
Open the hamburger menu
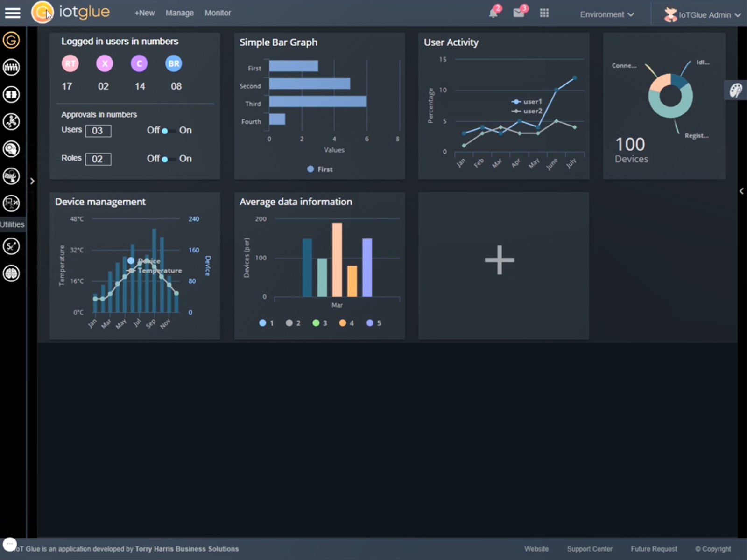(x=13, y=13)
